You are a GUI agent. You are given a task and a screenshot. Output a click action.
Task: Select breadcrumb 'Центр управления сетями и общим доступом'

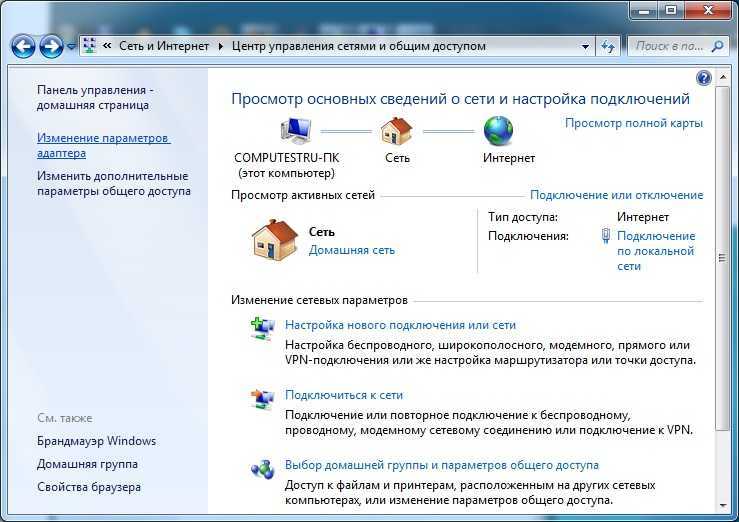(x=359, y=46)
